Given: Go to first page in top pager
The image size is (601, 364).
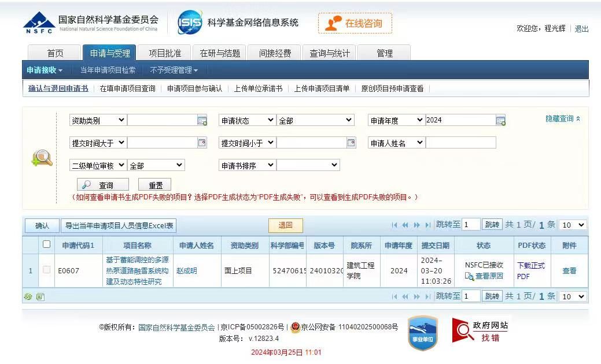Looking at the screenshot, I should tap(394, 225).
